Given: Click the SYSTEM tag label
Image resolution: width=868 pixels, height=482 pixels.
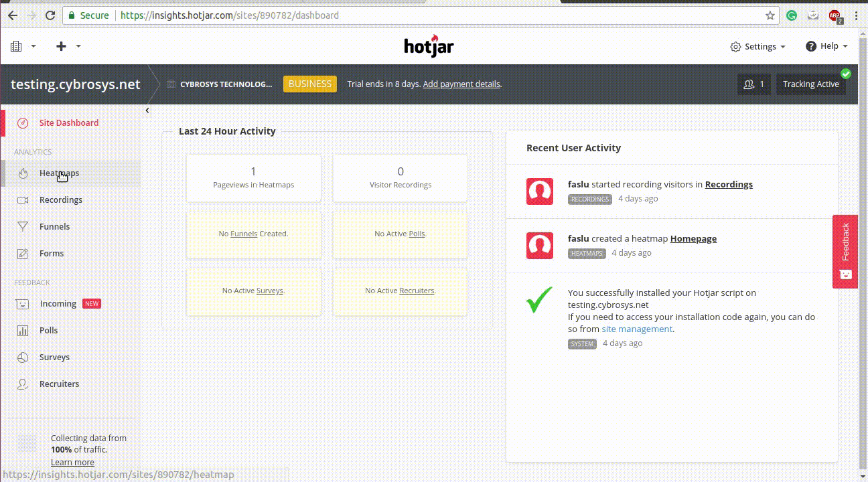Looking at the screenshot, I should click(x=582, y=344).
